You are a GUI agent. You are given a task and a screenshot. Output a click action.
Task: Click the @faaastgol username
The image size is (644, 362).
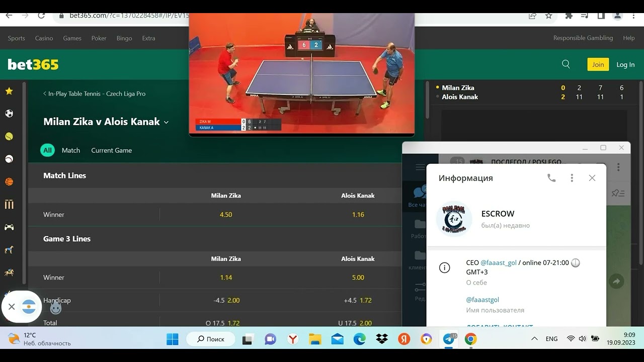point(482,300)
